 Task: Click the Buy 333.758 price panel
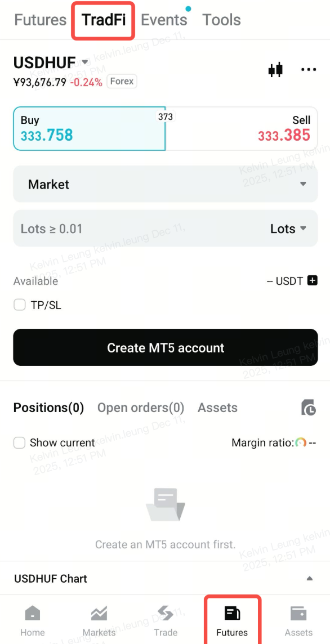[89, 128]
